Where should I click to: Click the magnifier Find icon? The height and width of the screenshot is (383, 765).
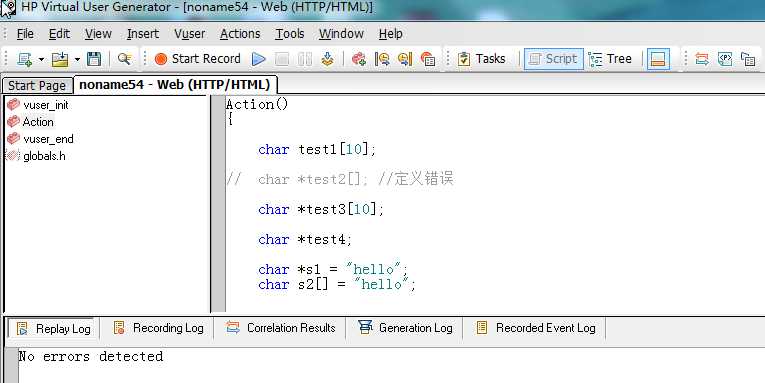click(124, 59)
